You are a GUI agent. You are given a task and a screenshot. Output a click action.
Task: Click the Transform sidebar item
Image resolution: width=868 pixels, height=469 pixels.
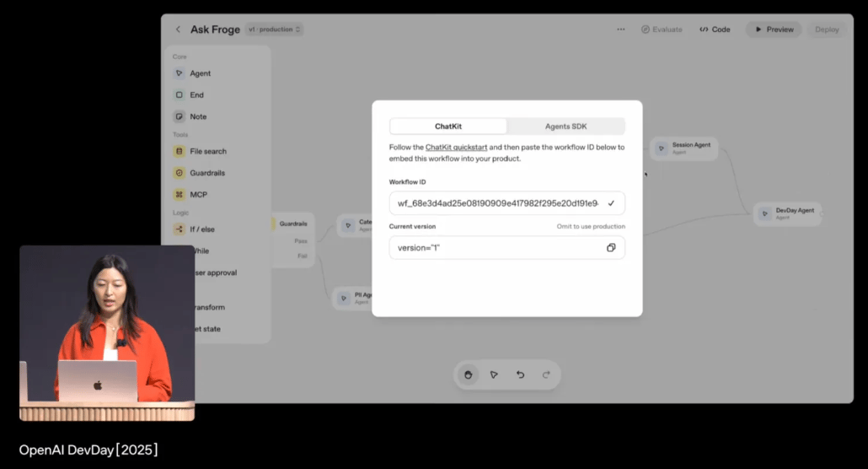pos(210,307)
